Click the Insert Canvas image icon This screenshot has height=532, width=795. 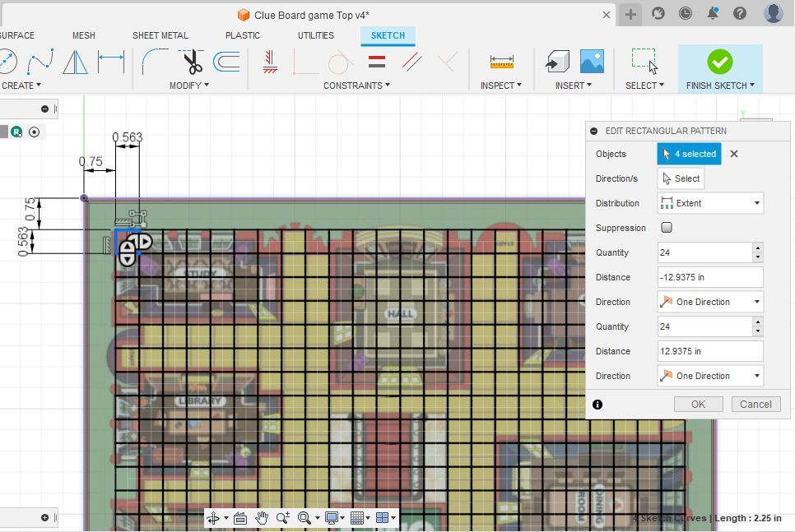click(x=592, y=62)
